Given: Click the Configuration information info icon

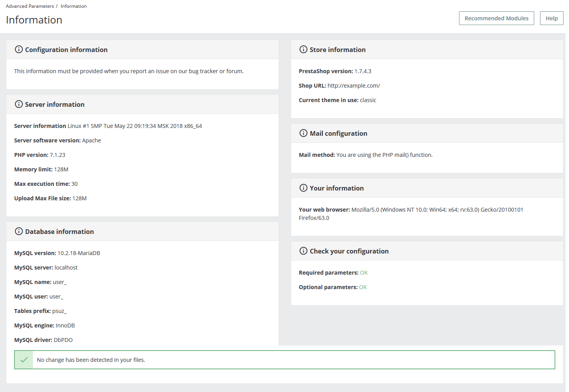Looking at the screenshot, I should pos(18,49).
